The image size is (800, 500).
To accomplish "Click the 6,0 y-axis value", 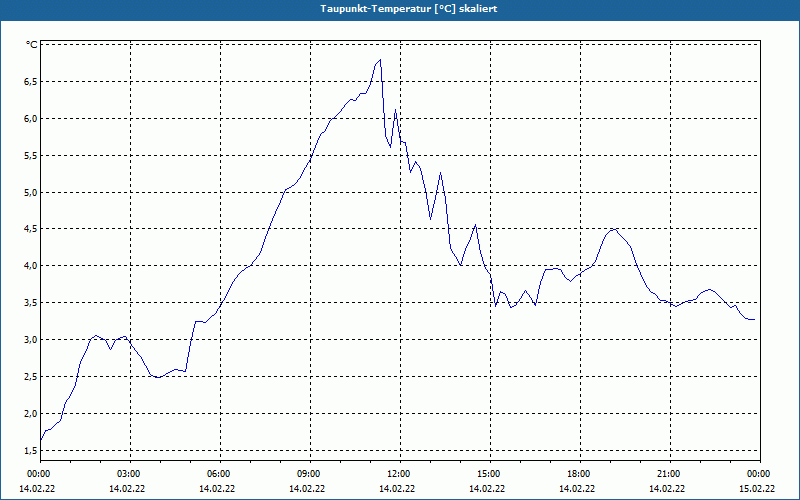I will pos(31,118).
